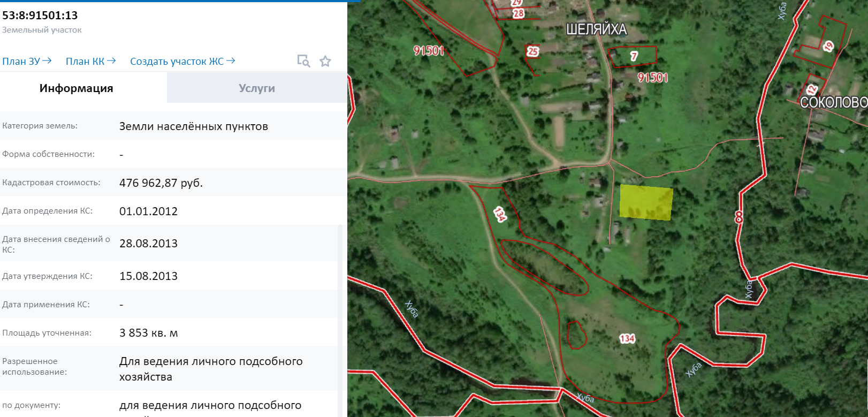The image size is (868, 417).
Task: Click the date 28.08.2013
Action: click(x=148, y=244)
